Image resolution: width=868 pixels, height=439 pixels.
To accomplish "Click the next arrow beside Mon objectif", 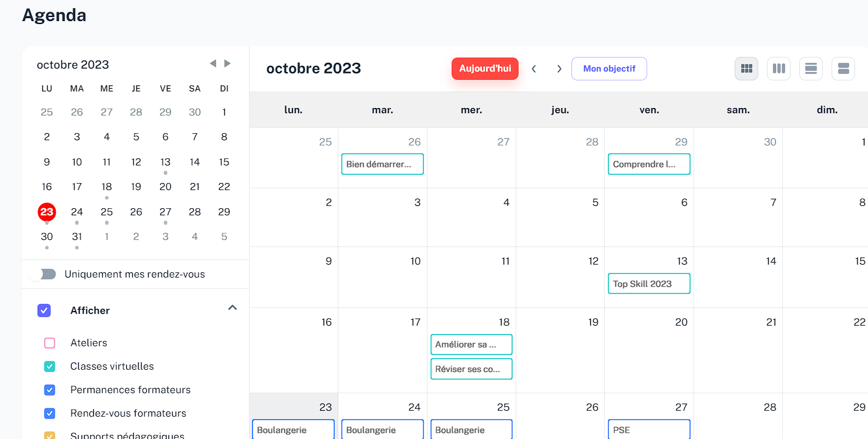I will [x=559, y=69].
